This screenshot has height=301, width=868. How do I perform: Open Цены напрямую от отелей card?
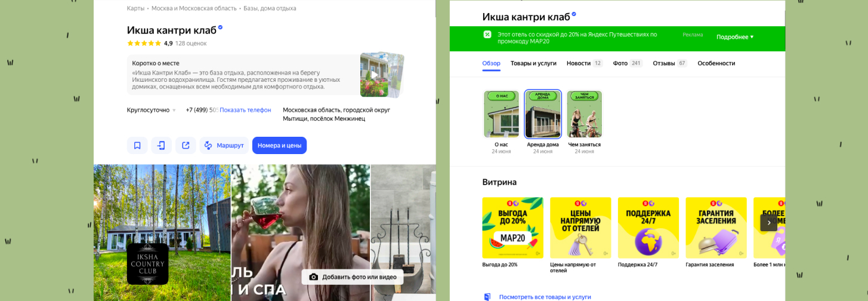tap(580, 228)
